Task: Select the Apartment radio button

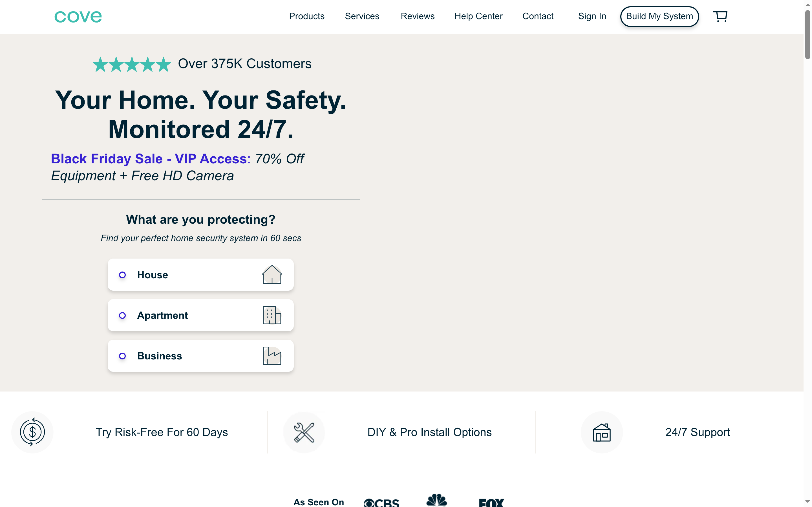Action: (123, 315)
